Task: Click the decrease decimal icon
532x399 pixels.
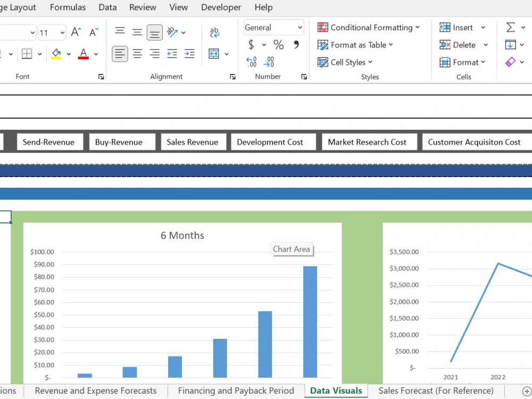Action: coord(269,62)
